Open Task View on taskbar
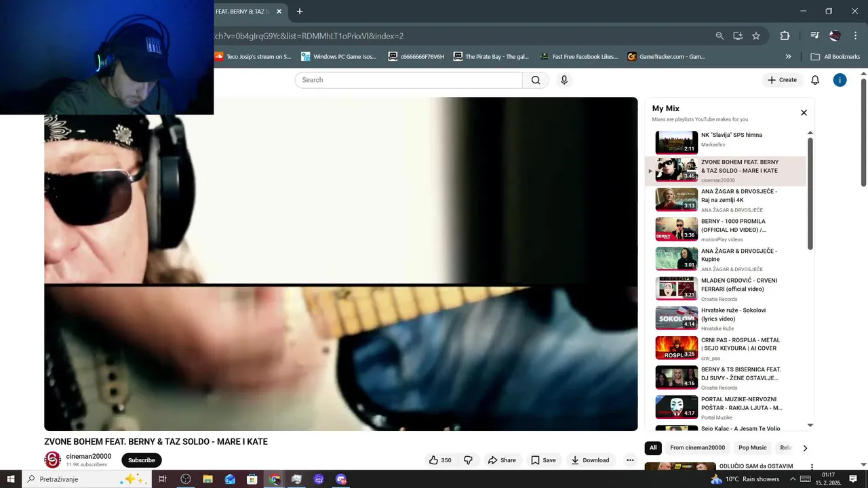This screenshot has width=868, height=488. click(163, 479)
